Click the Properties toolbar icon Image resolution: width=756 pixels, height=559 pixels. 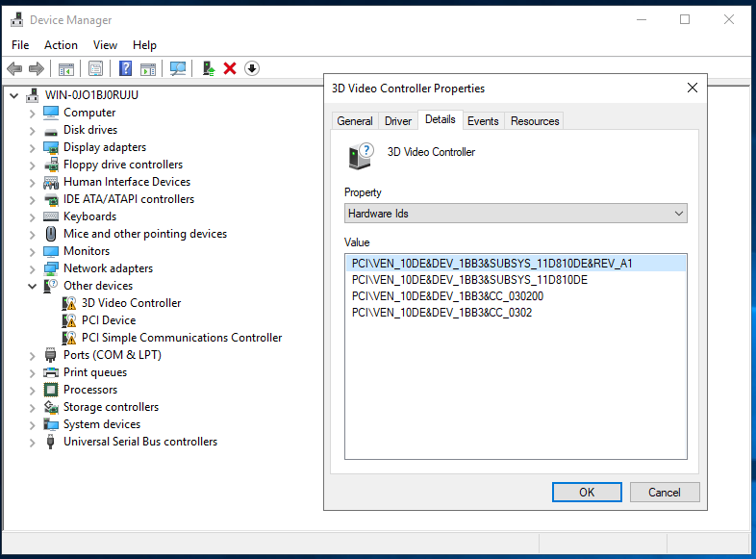(x=95, y=68)
